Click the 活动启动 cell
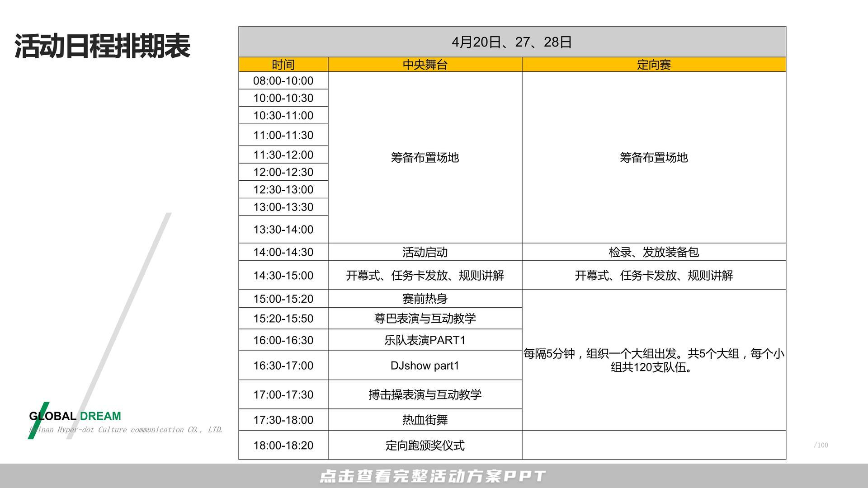 point(425,252)
